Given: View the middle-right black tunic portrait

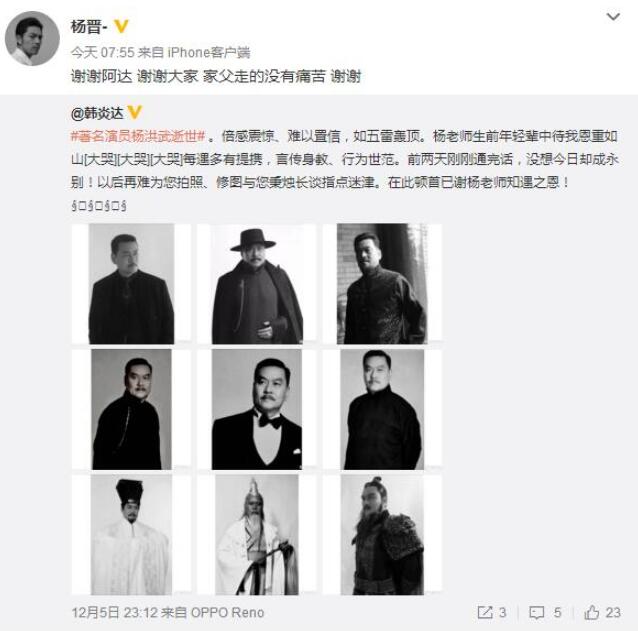Looking at the screenshot, I should point(382,409).
